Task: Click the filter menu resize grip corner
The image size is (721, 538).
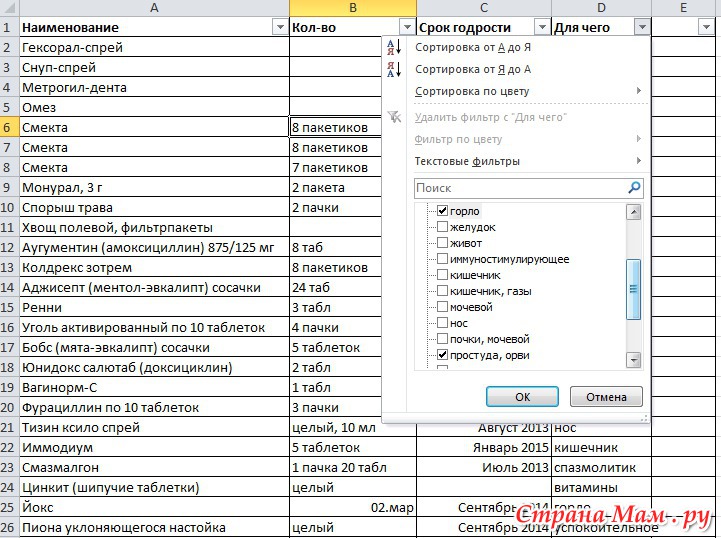Action: pos(644,418)
